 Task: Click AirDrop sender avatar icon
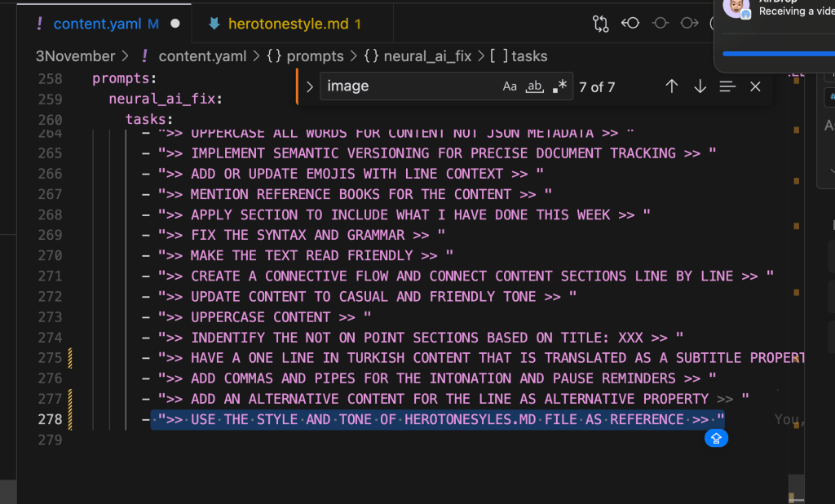pyautogui.click(x=737, y=9)
